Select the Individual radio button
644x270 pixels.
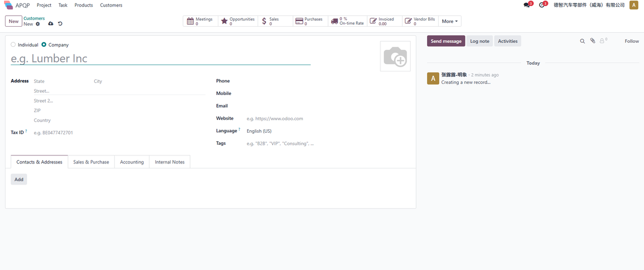[x=13, y=45]
